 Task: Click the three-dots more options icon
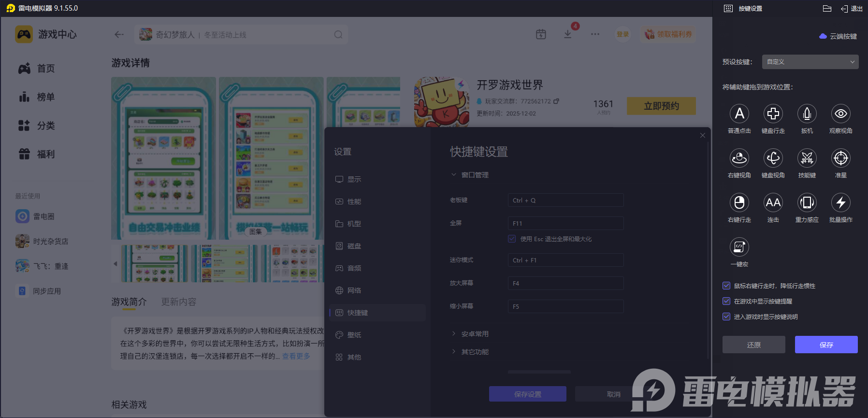point(595,34)
